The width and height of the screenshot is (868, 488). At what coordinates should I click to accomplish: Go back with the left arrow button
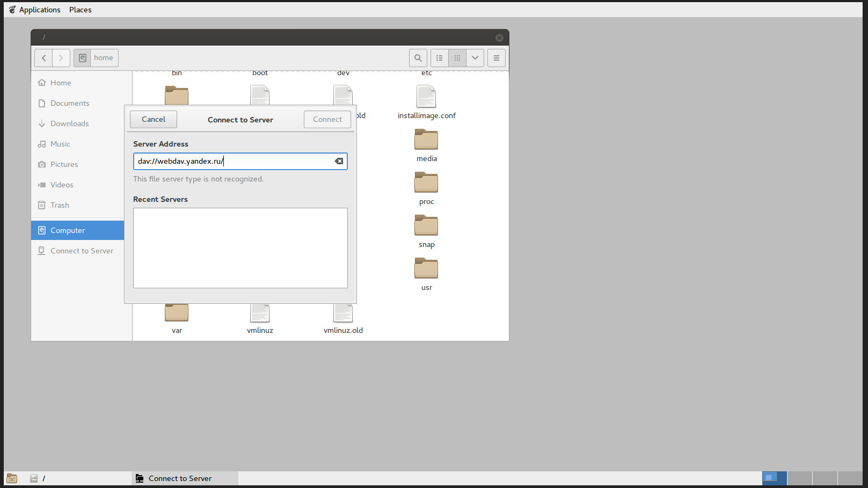click(43, 58)
